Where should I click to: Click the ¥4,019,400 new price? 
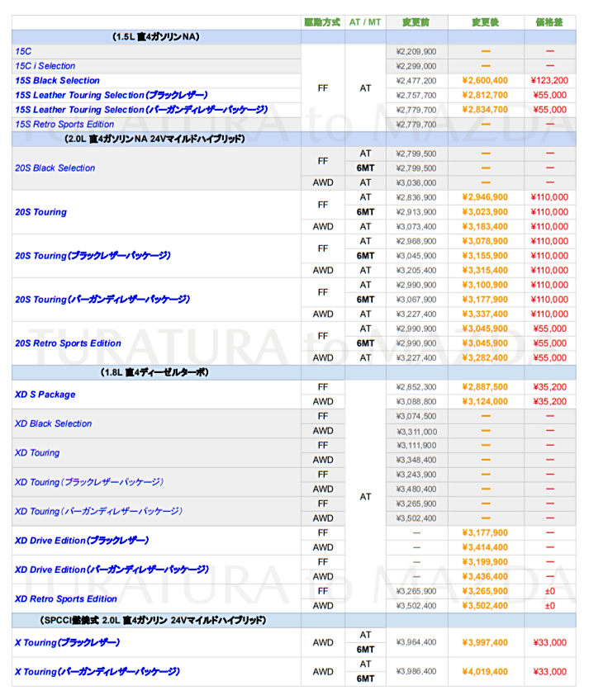click(x=485, y=672)
